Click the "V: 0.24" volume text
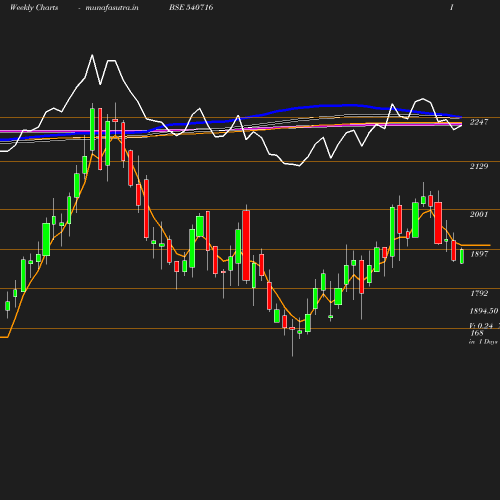 (x=481, y=325)
